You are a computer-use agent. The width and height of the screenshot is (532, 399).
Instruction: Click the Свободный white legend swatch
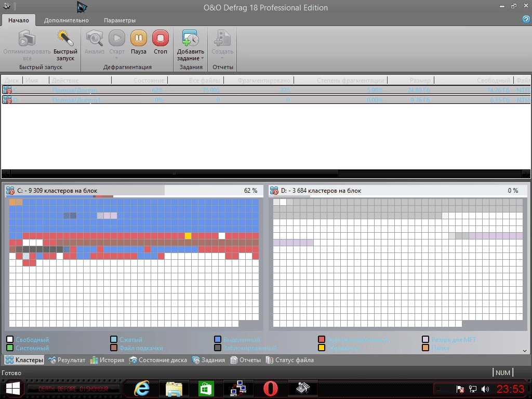pos(10,339)
